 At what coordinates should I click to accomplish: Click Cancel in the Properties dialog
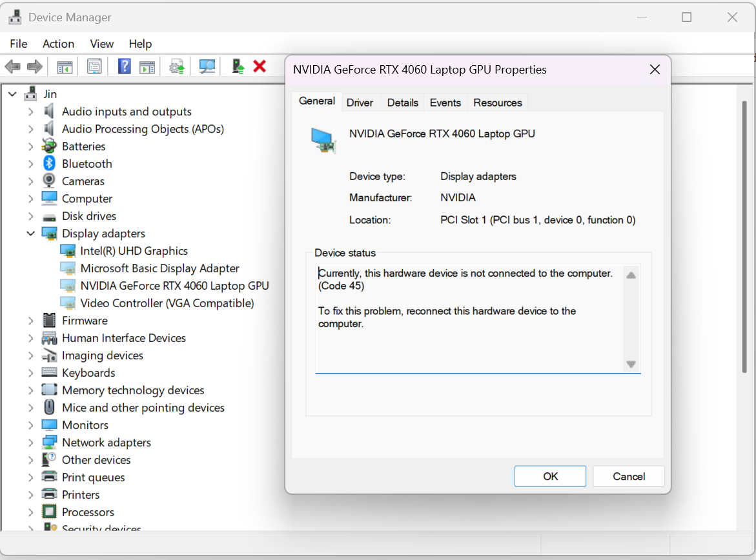pos(629,476)
